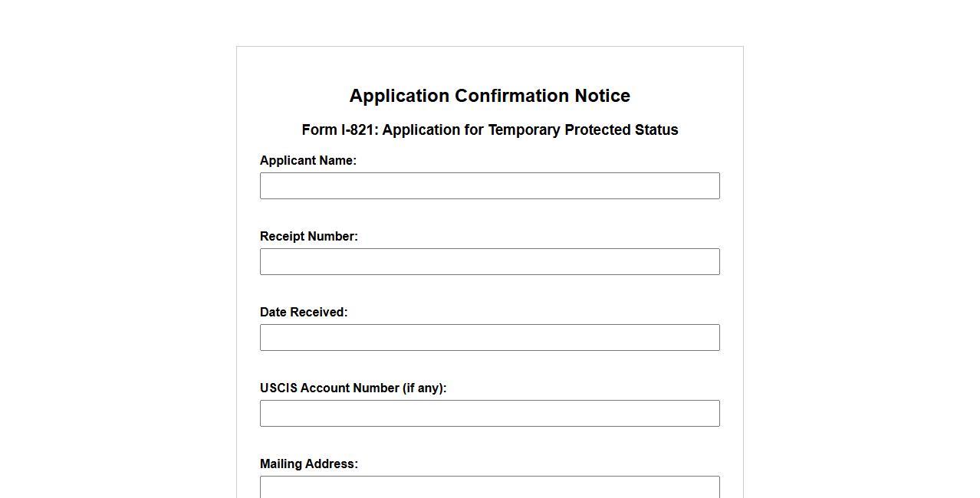
Task: Click the USCIS Account Number field
Action: [x=489, y=414]
